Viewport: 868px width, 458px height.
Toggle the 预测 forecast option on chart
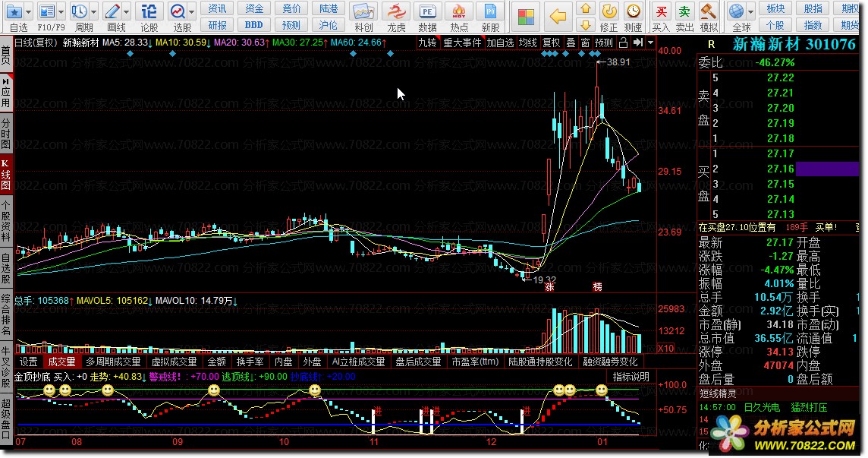603,43
